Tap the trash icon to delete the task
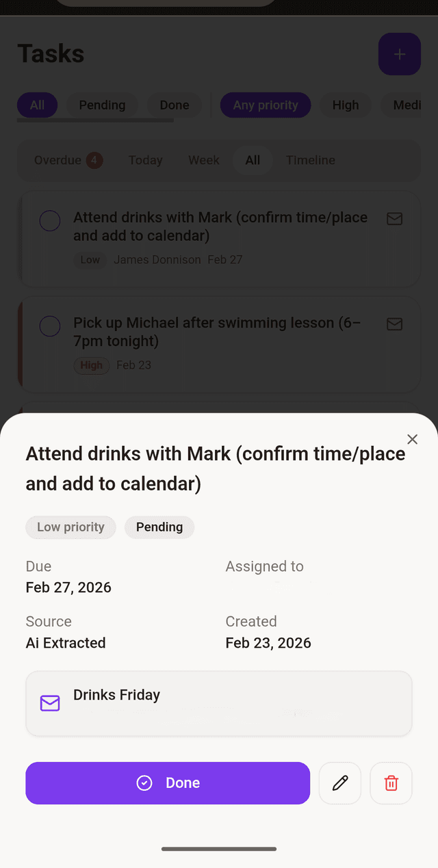 pos(391,782)
